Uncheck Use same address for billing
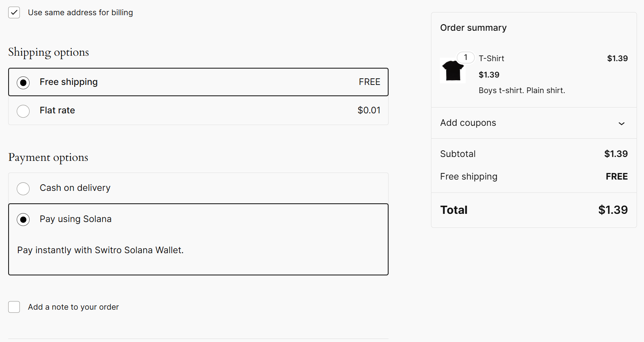The height and width of the screenshot is (342, 644). point(14,12)
